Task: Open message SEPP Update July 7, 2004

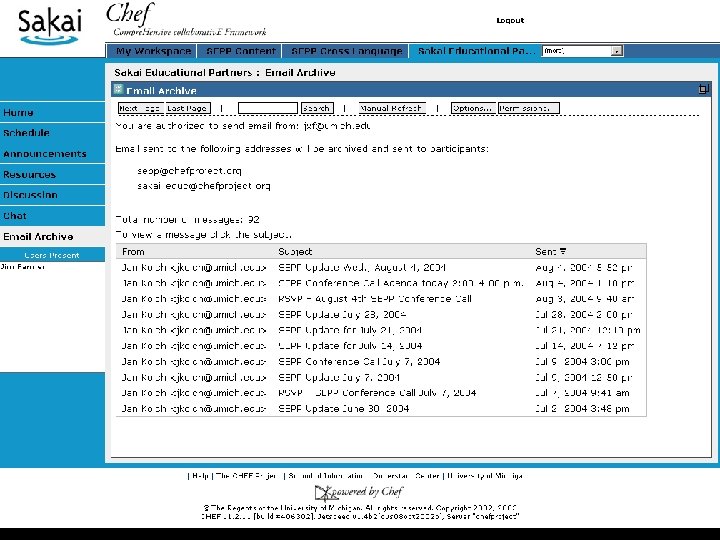Action: [339, 377]
